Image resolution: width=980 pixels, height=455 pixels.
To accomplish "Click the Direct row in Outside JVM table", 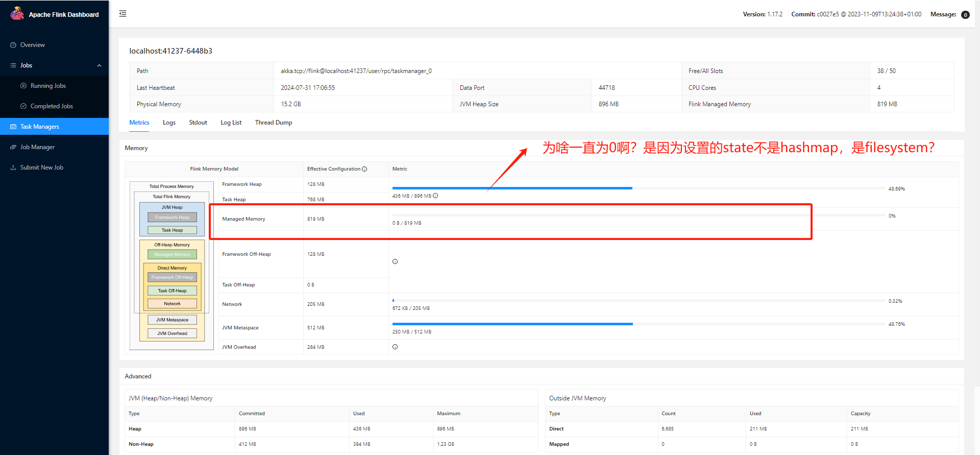I will [x=751, y=429].
